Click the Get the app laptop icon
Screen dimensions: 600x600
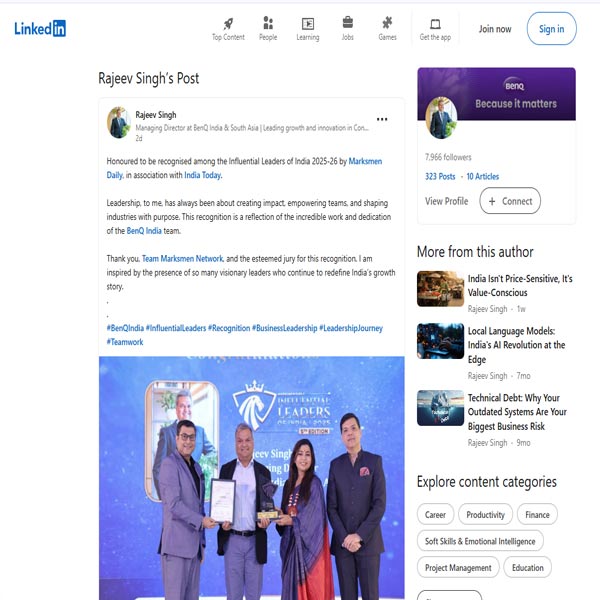click(x=435, y=24)
